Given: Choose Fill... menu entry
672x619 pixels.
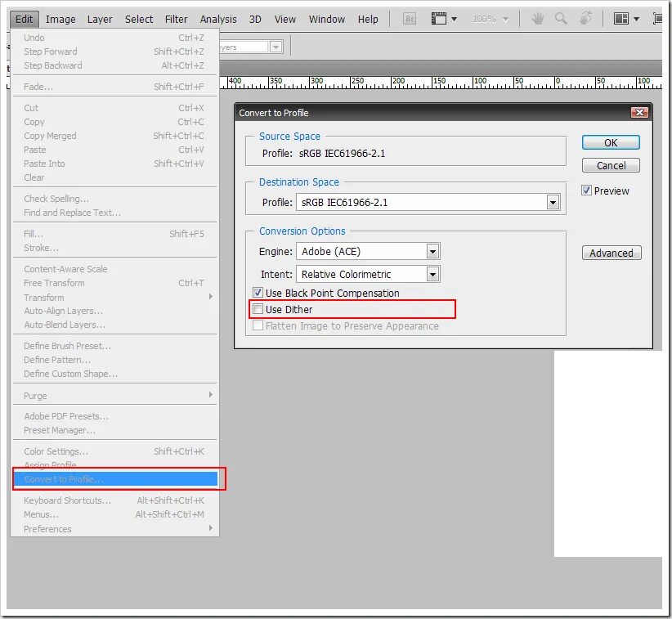Looking at the screenshot, I should [x=115, y=234].
